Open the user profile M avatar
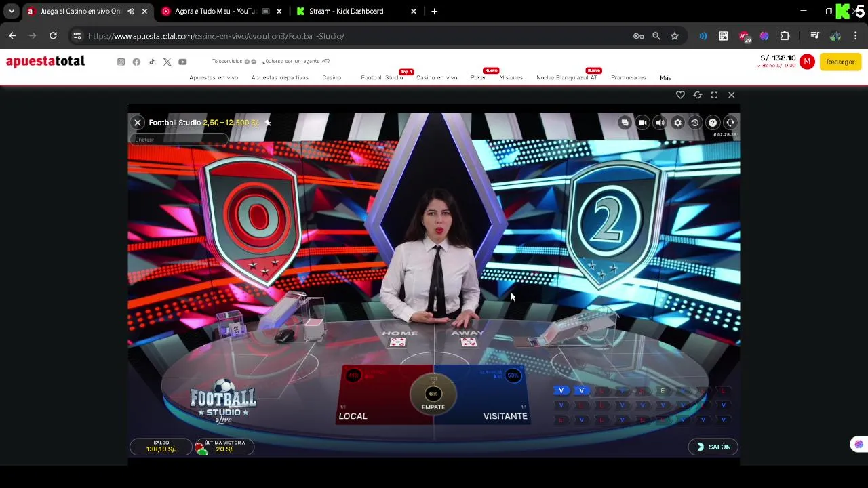The width and height of the screenshot is (868, 488). [806, 62]
